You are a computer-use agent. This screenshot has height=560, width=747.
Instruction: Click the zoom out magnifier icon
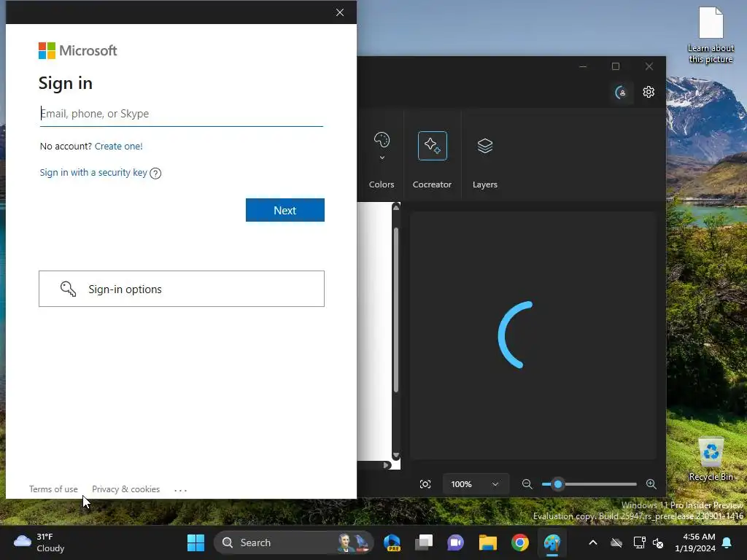[x=527, y=484]
